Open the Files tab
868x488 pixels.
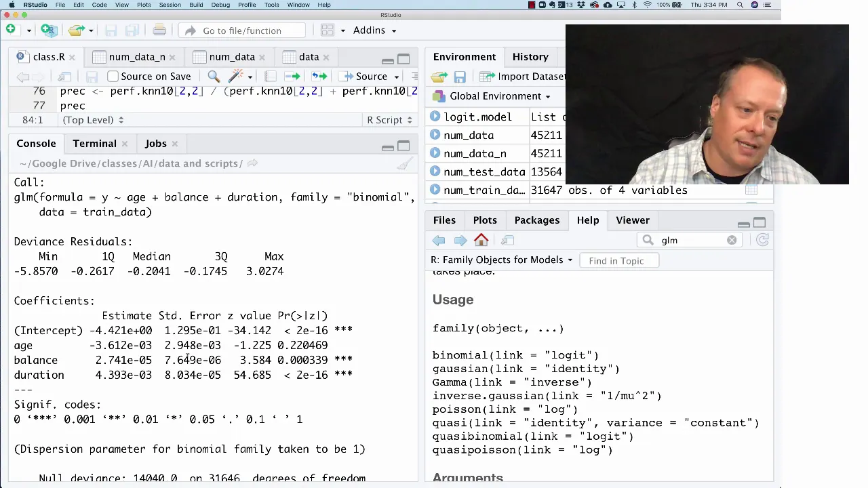444,220
